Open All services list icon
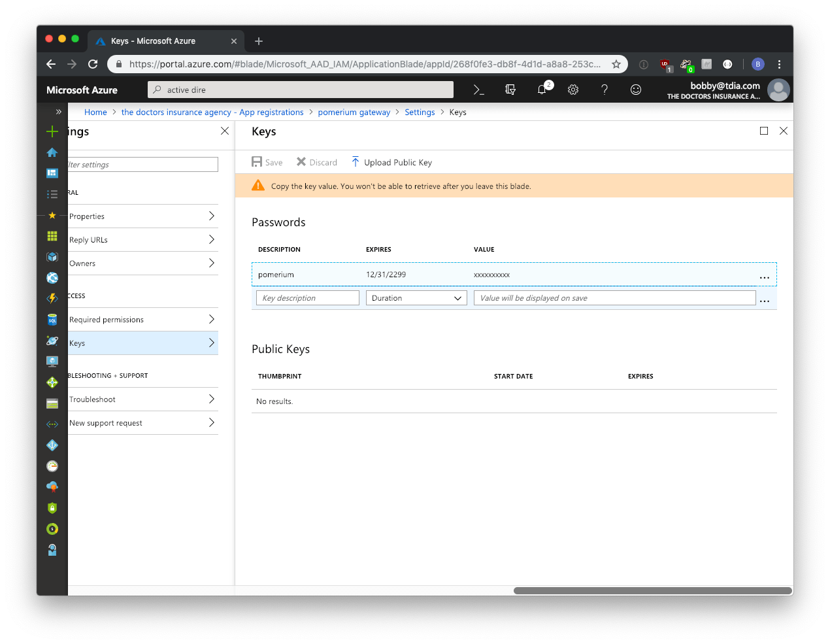Viewport: 830px width, 644px height. (52, 194)
